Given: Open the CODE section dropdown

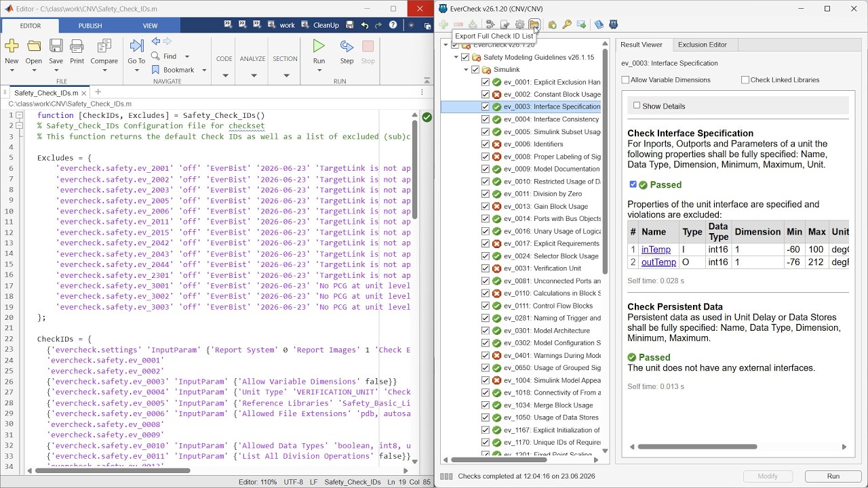Looking at the screenshot, I should pos(224,75).
